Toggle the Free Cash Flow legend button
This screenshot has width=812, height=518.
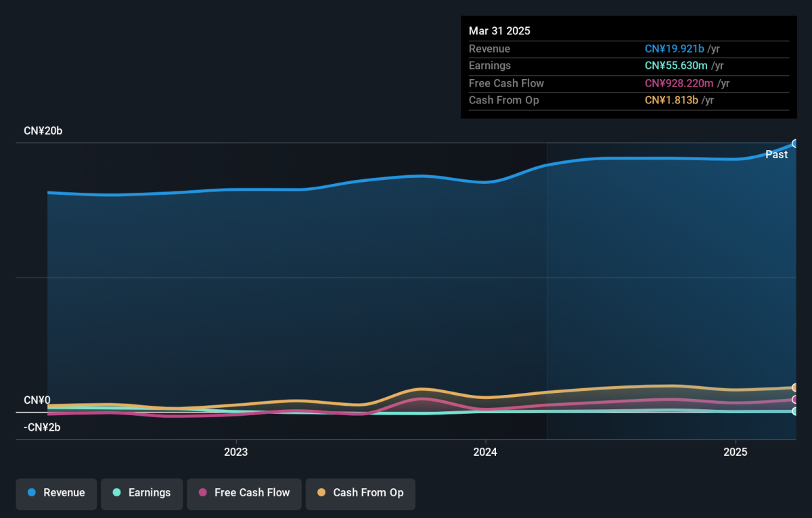tap(244, 493)
